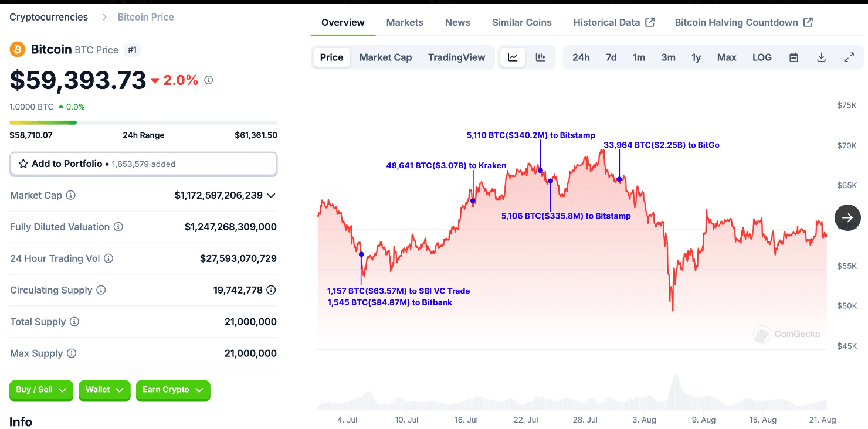Go to Similar Coins tab
The height and width of the screenshot is (429, 868).
pos(521,22)
